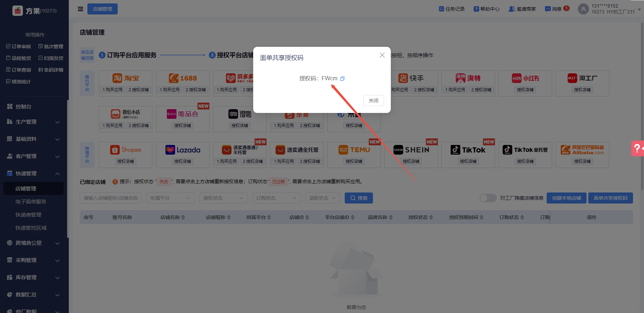Expand the 生产管理 menu
Viewport: 644px width, 313px height.
coord(33,122)
